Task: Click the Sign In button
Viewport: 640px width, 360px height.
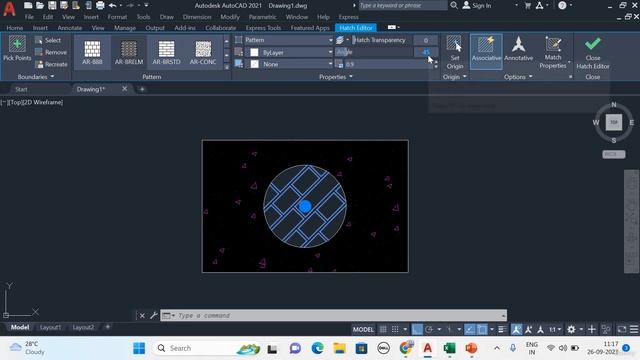Action: pos(477,5)
